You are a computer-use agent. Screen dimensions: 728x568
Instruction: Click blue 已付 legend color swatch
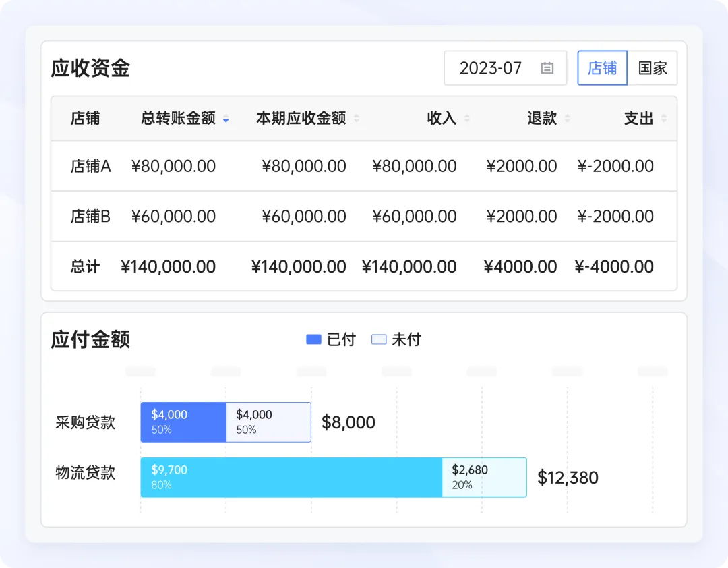[314, 340]
